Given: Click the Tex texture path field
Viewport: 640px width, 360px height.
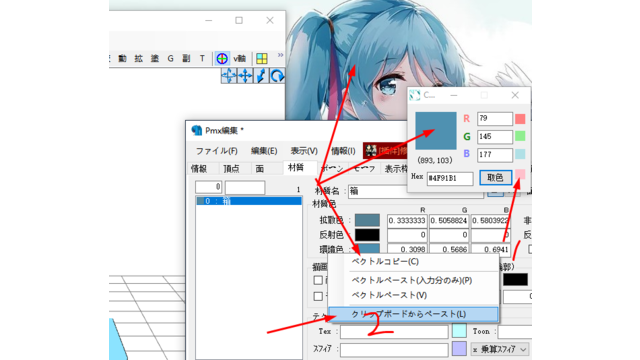Looking at the screenshot, I should tap(394, 332).
